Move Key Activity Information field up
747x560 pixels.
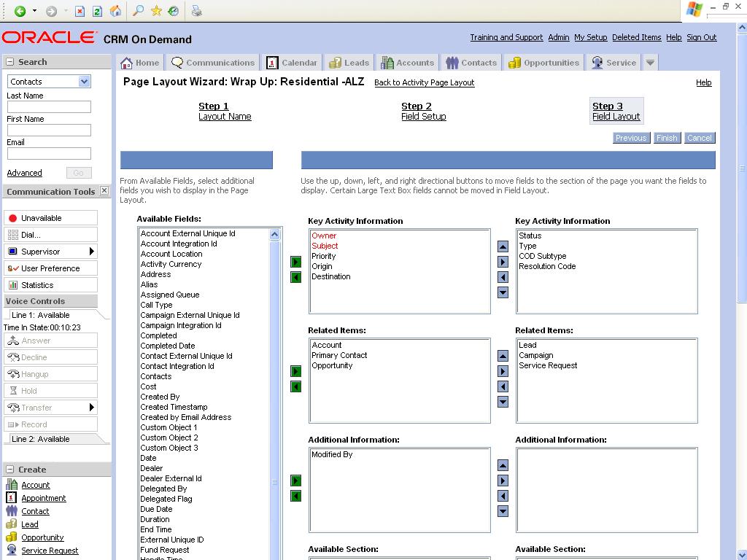click(503, 246)
